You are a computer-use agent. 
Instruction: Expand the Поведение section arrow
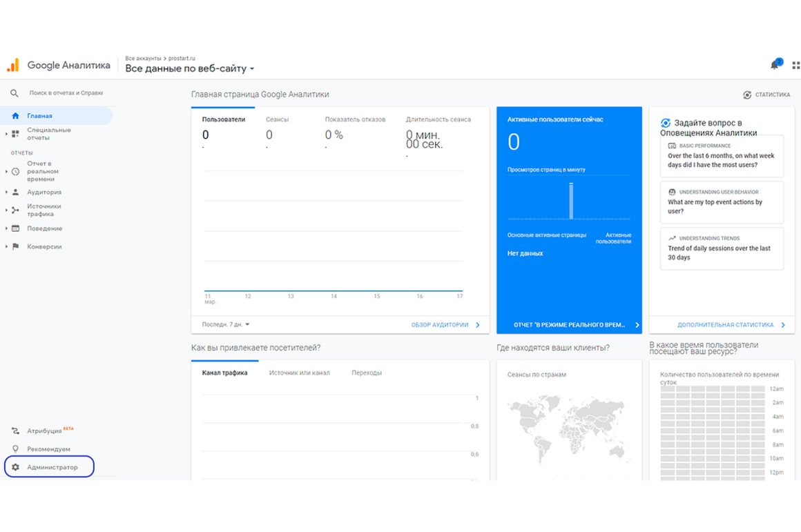tap(6, 228)
